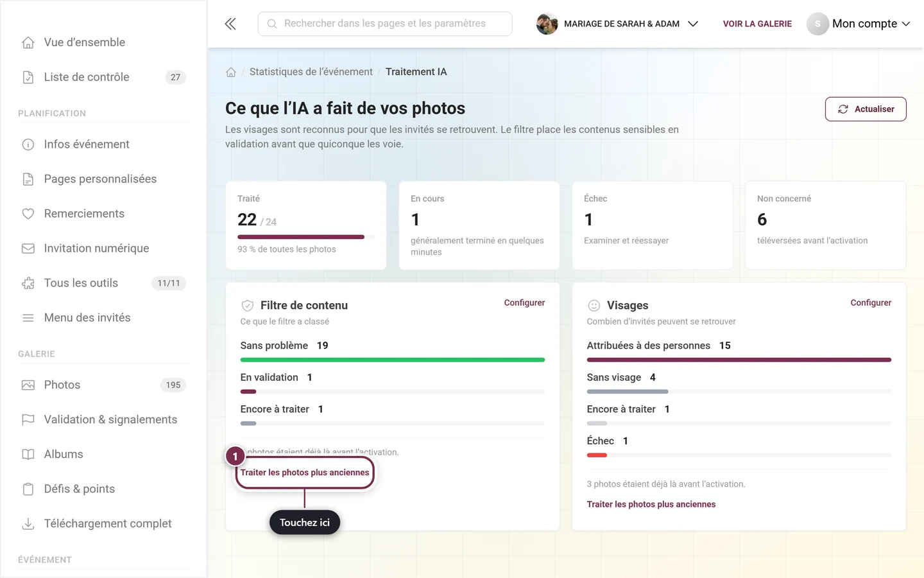Open the Voir la galerie link
The height and width of the screenshot is (578, 924).
(757, 24)
